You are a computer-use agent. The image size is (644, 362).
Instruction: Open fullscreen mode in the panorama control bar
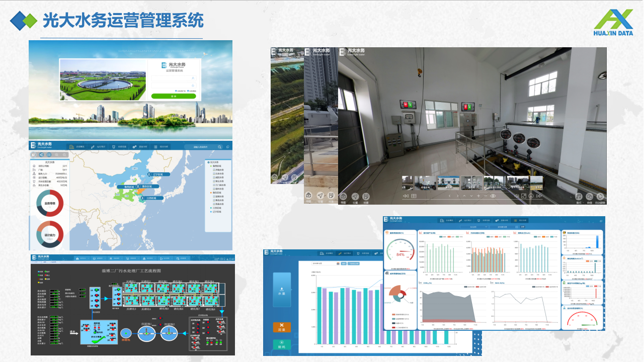(x=524, y=196)
